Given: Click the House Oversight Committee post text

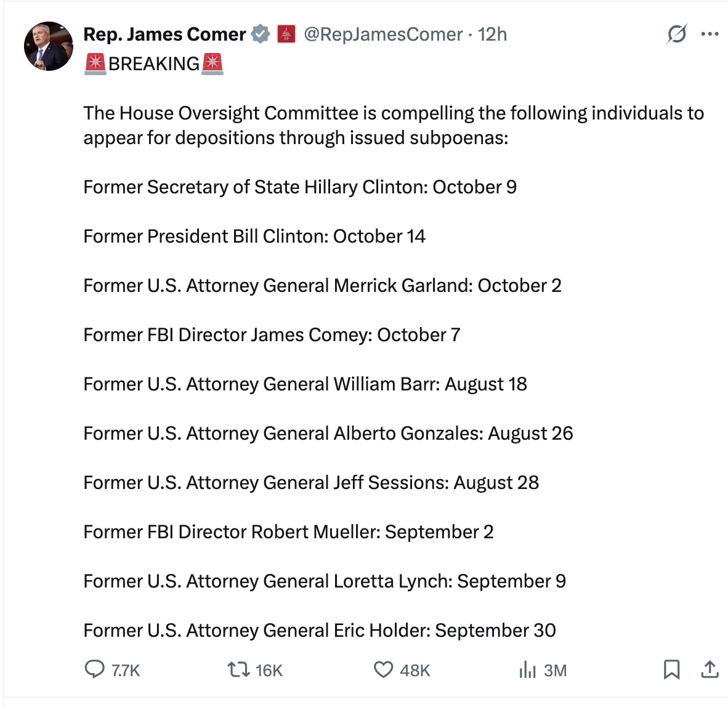Looking at the screenshot, I should [x=394, y=125].
